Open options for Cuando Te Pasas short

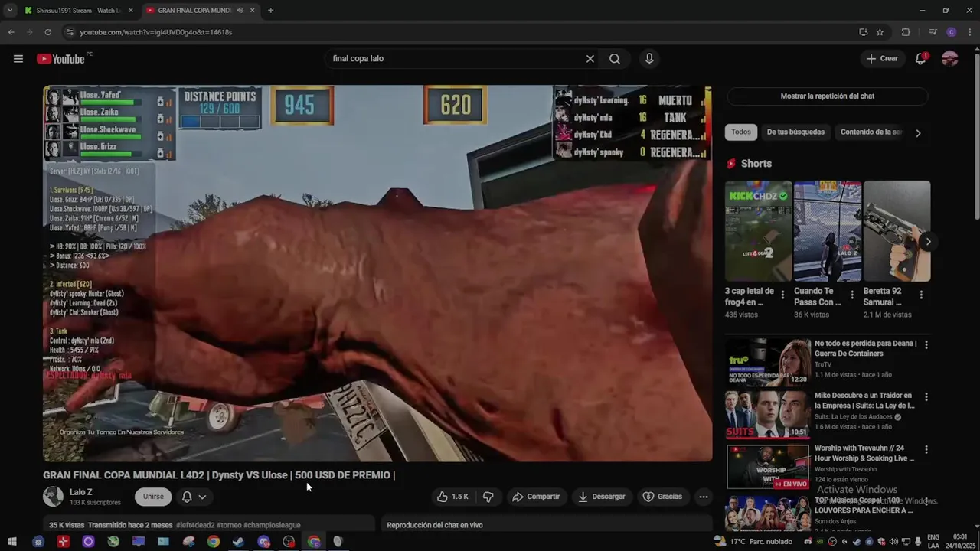pyautogui.click(x=851, y=295)
